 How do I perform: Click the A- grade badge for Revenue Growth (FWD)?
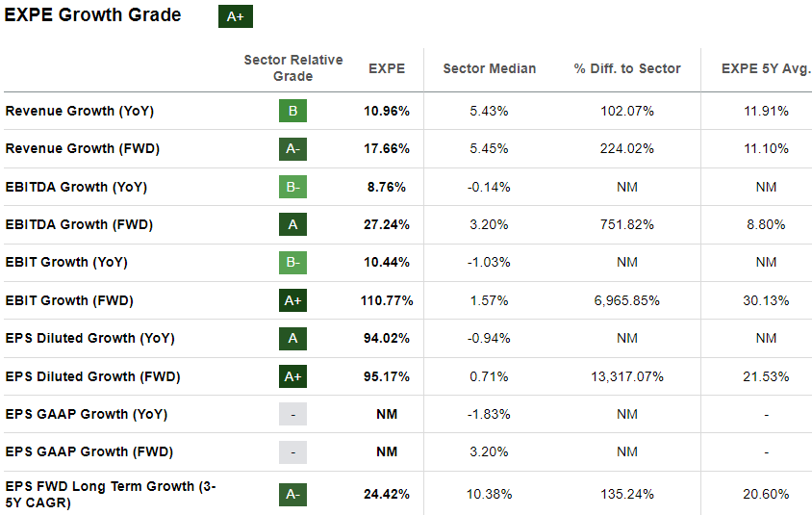point(292,148)
